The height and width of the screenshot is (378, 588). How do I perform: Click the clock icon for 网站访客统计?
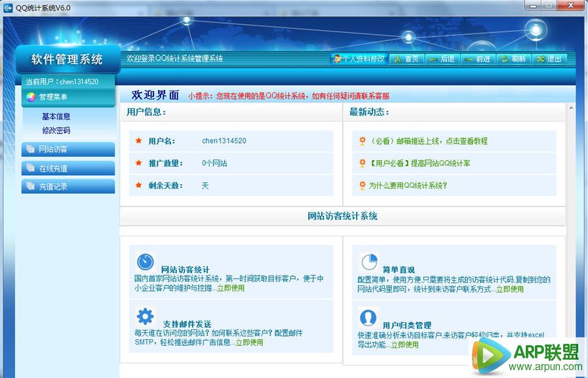tap(146, 262)
